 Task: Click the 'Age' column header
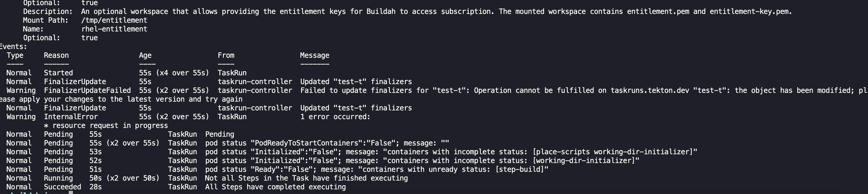tap(145, 55)
